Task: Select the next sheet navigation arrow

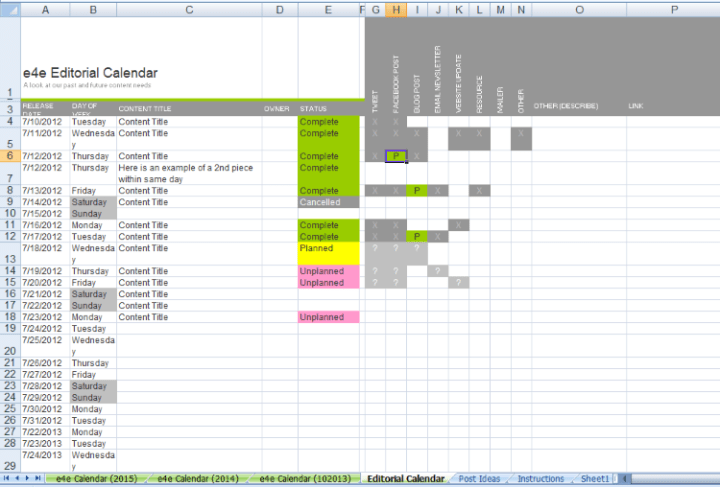Action: pos(27,478)
